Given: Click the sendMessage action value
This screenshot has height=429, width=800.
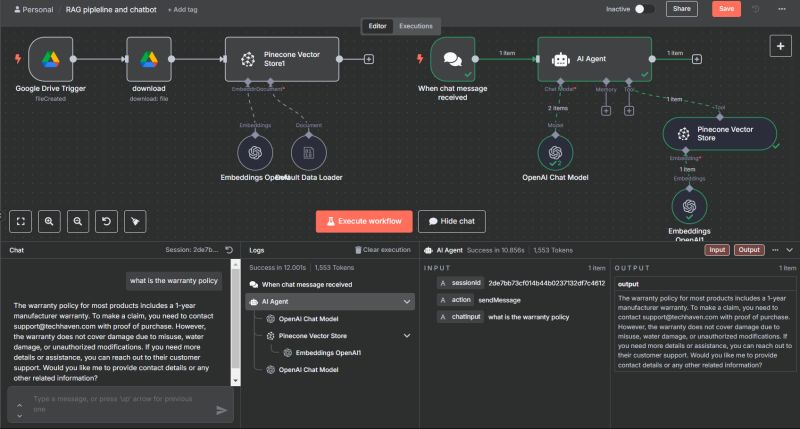Looking at the screenshot, I should pos(499,300).
